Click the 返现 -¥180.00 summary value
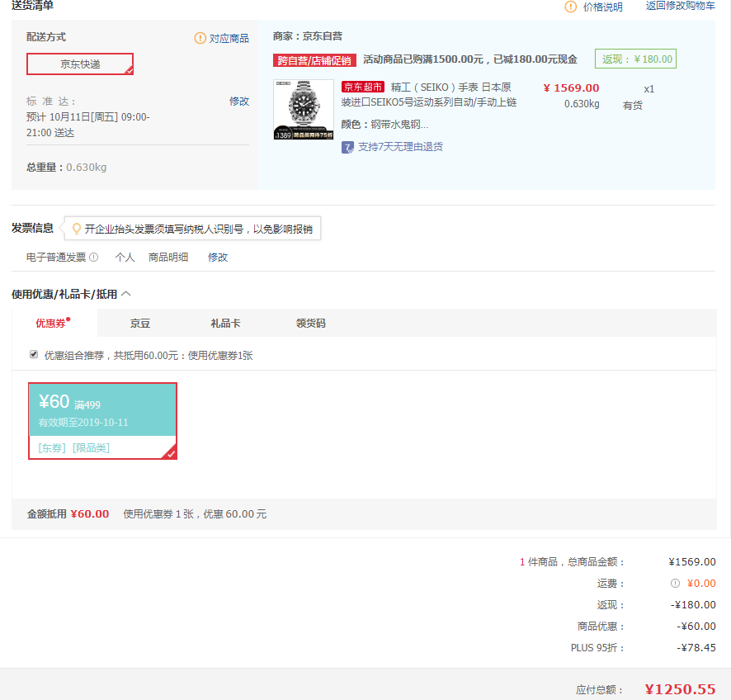Viewport: 731px width, 700px height. [693, 604]
